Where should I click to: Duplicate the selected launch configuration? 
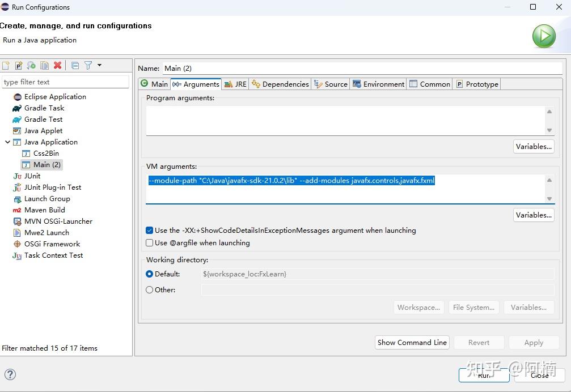(x=44, y=66)
